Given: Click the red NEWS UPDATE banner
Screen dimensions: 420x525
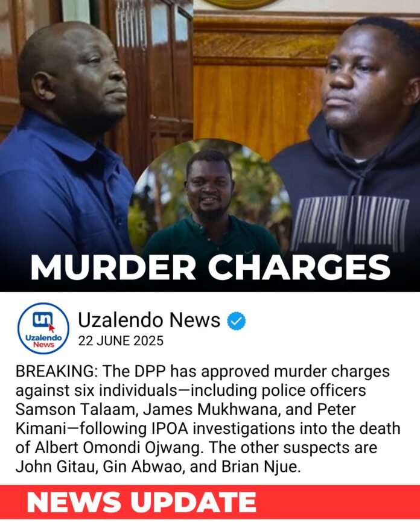Looking at the screenshot, I should [x=210, y=502].
